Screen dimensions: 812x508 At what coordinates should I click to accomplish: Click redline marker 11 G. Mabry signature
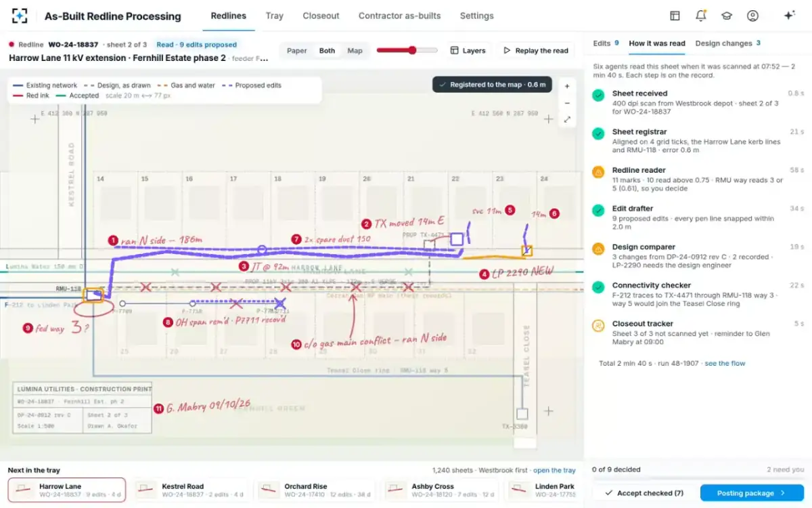[x=158, y=408]
